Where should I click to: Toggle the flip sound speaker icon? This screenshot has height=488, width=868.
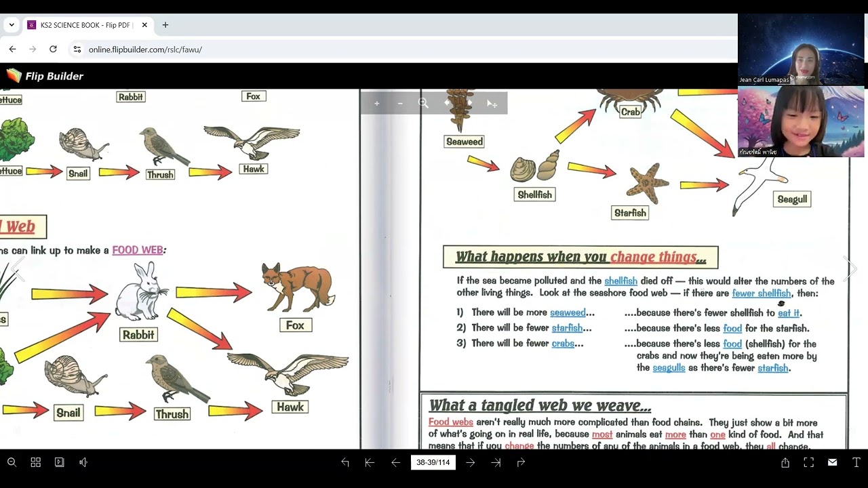click(x=83, y=462)
